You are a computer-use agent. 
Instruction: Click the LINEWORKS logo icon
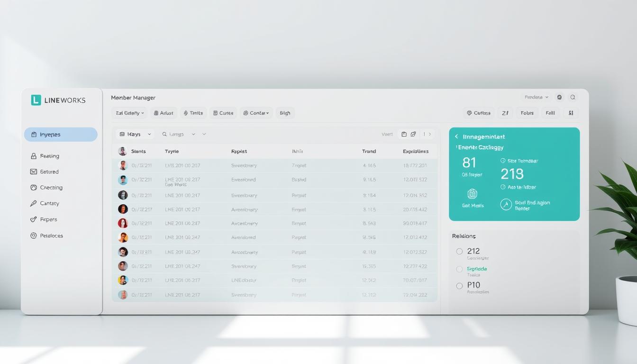coord(36,100)
